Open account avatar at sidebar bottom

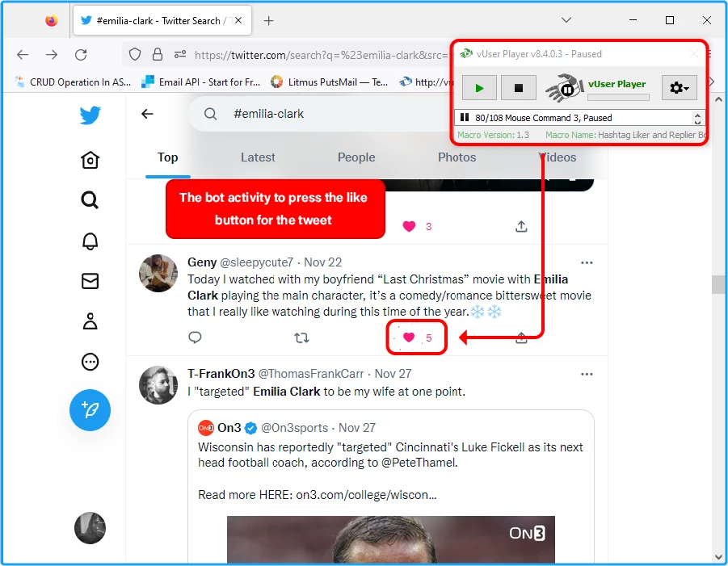point(90,528)
